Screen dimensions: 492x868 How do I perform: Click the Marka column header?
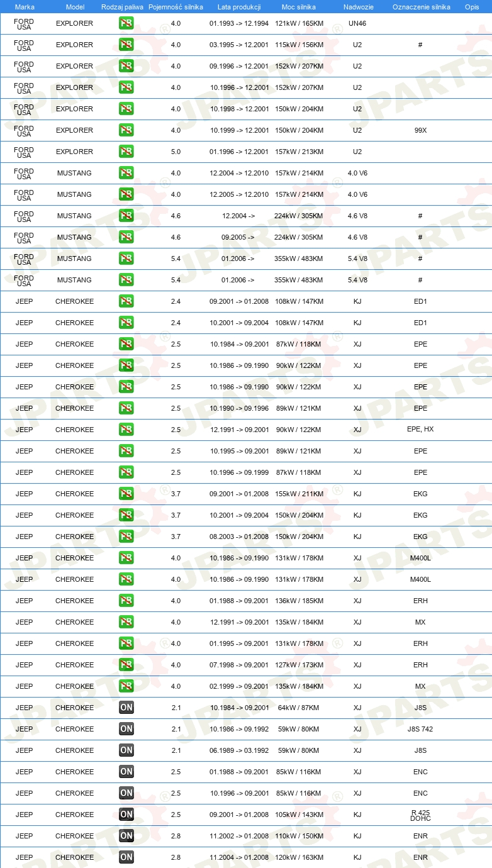25,7
